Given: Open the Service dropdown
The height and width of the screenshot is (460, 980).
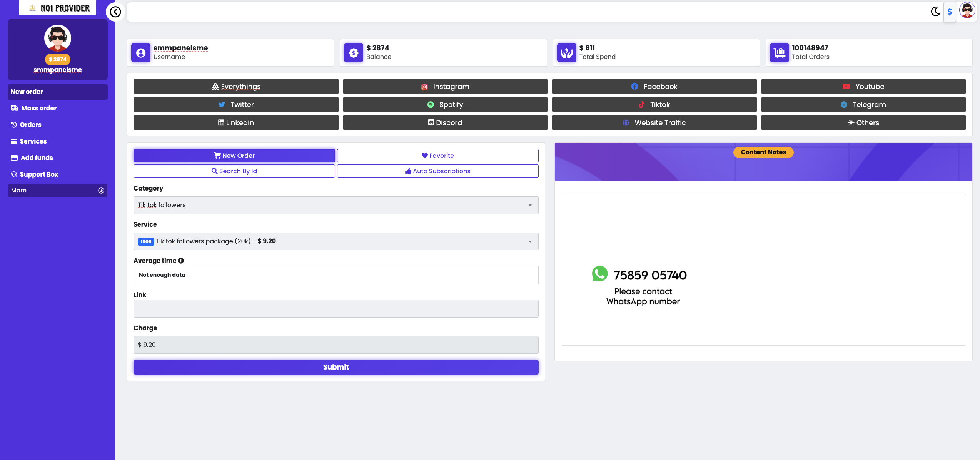Looking at the screenshot, I should coord(336,241).
